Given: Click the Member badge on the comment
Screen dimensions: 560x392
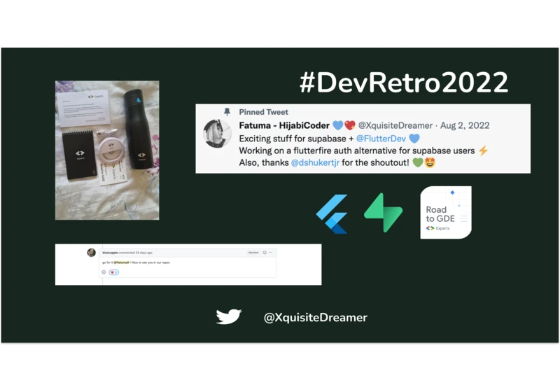Looking at the screenshot, I should (x=253, y=253).
